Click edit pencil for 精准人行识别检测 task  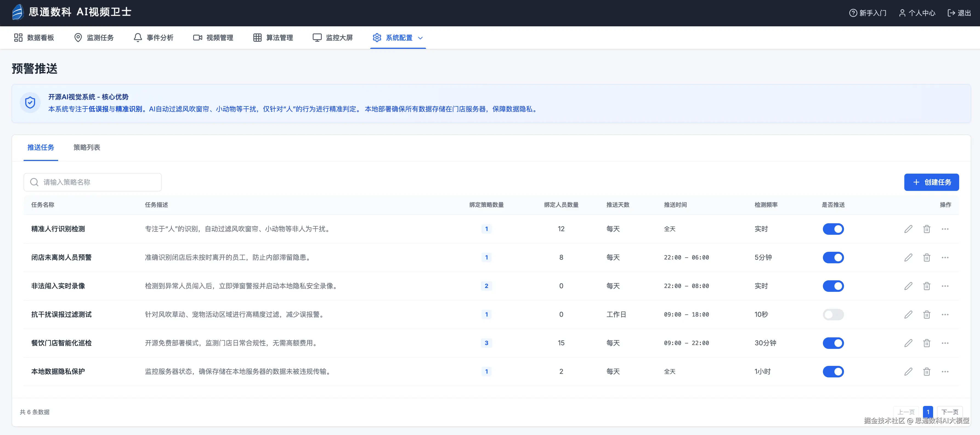(908, 229)
